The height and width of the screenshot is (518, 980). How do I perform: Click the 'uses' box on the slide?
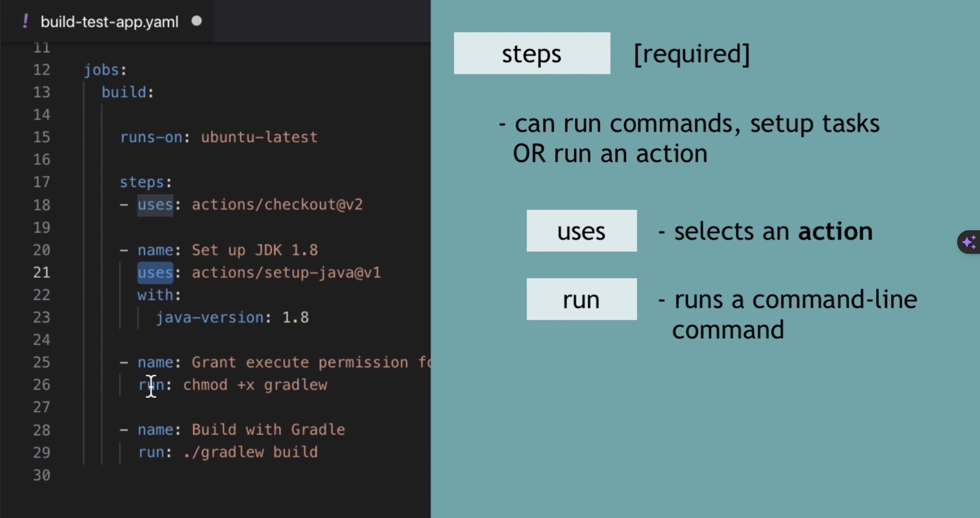tap(582, 231)
